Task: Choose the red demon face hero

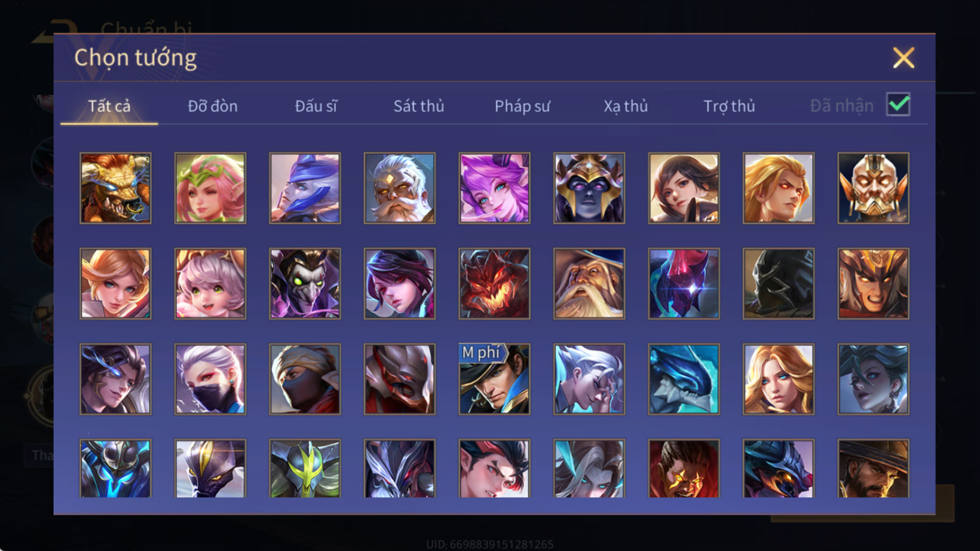Action: (494, 283)
